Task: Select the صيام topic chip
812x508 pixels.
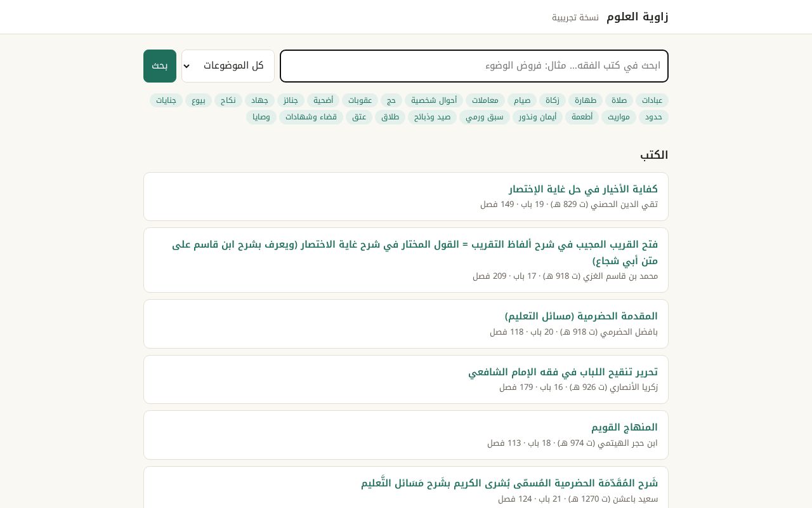Action: (x=523, y=100)
